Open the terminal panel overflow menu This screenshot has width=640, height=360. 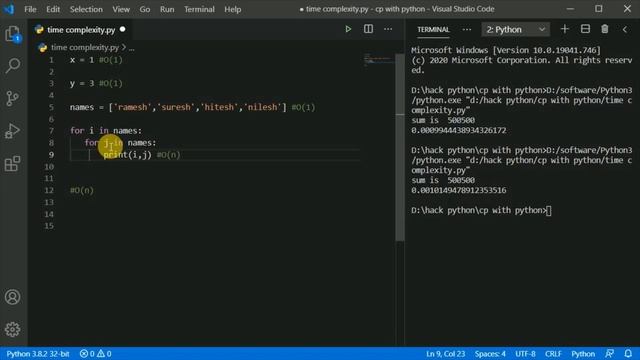tap(467, 29)
